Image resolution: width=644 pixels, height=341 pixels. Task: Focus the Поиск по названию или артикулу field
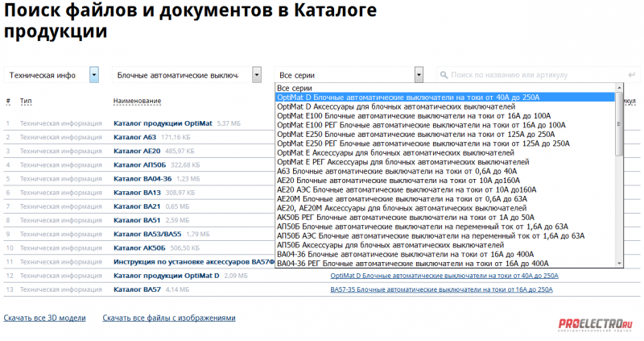tap(538, 75)
